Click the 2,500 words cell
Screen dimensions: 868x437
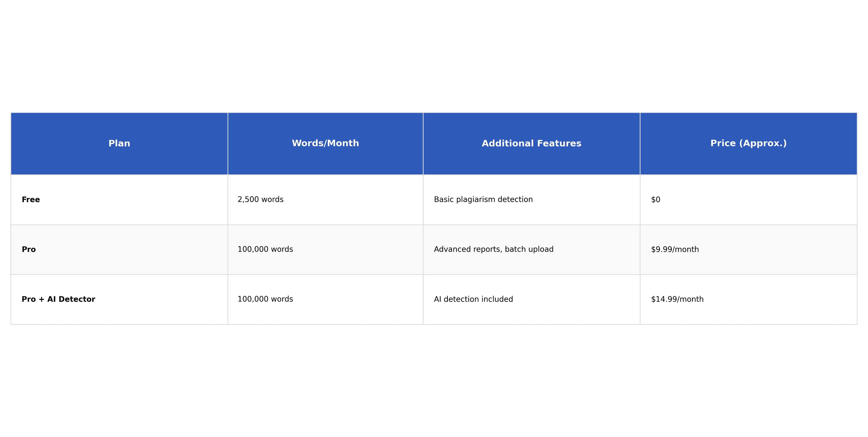pos(260,200)
